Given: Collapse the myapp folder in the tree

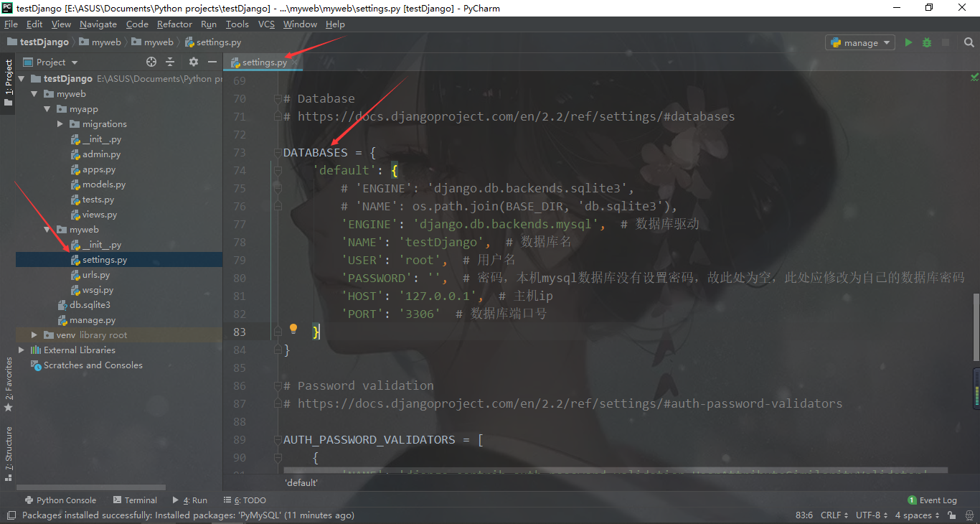Looking at the screenshot, I should point(47,109).
